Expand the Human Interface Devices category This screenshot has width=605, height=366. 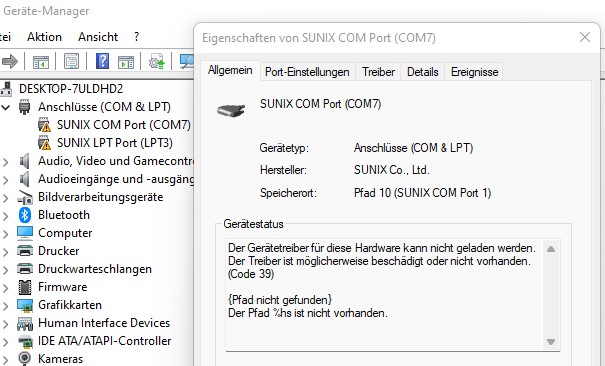click(x=5, y=323)
